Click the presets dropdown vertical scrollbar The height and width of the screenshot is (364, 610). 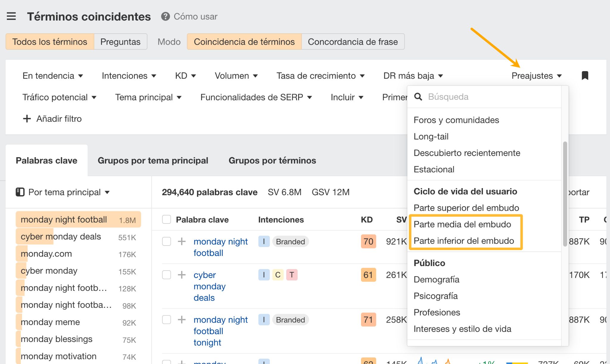point(565,194)
